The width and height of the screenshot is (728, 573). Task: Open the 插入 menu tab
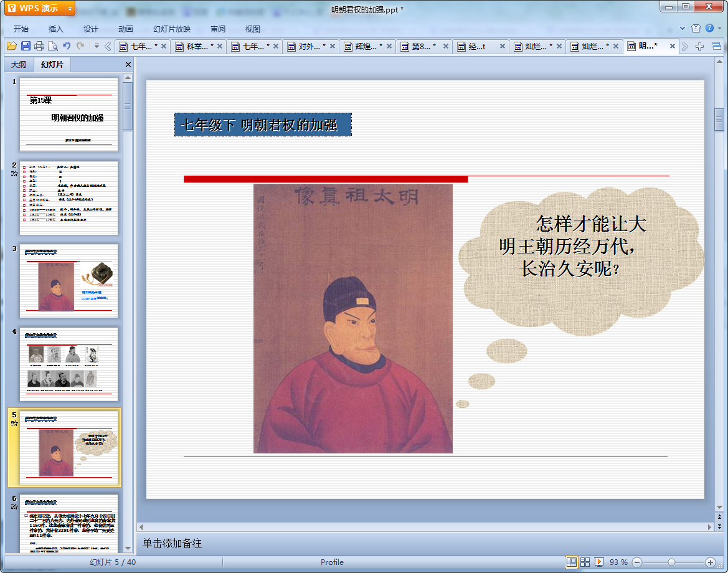click(x=55, y=29)
